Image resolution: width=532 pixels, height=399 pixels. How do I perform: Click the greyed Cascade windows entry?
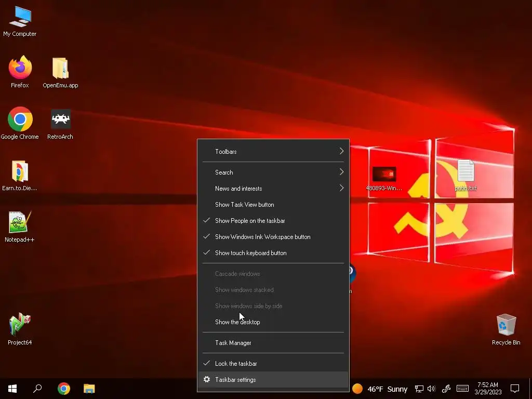273,273
